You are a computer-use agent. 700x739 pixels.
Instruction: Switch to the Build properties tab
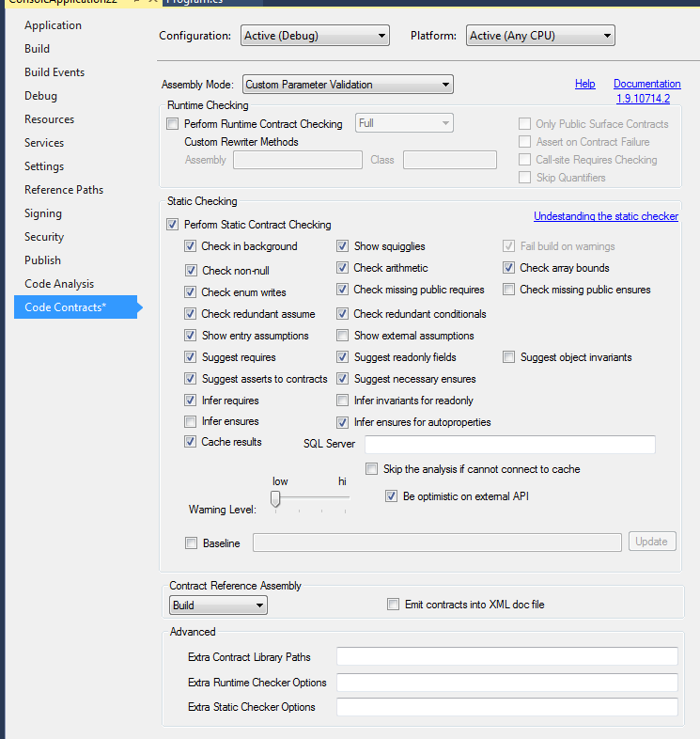coord(38,49)
